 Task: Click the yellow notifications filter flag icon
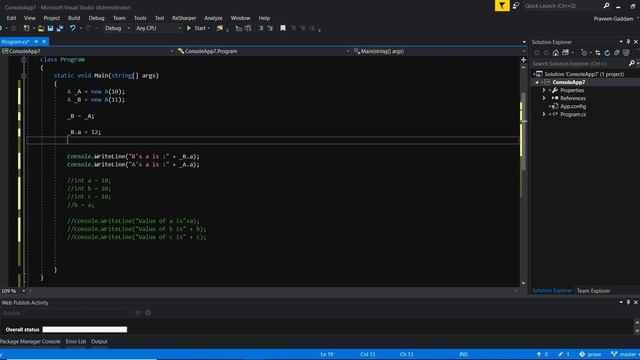[x=502, y=6]
